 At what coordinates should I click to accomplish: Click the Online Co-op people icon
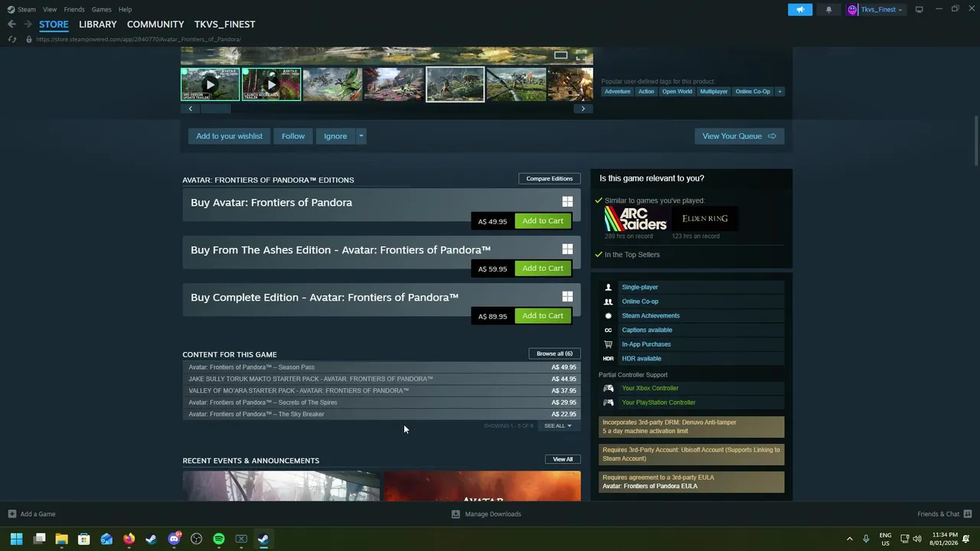point(608,302)
